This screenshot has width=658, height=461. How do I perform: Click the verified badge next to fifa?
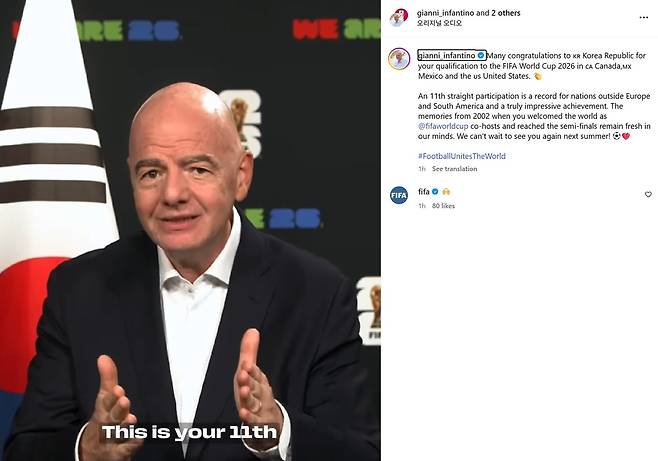pyautogui.click(x=435, y=192)
